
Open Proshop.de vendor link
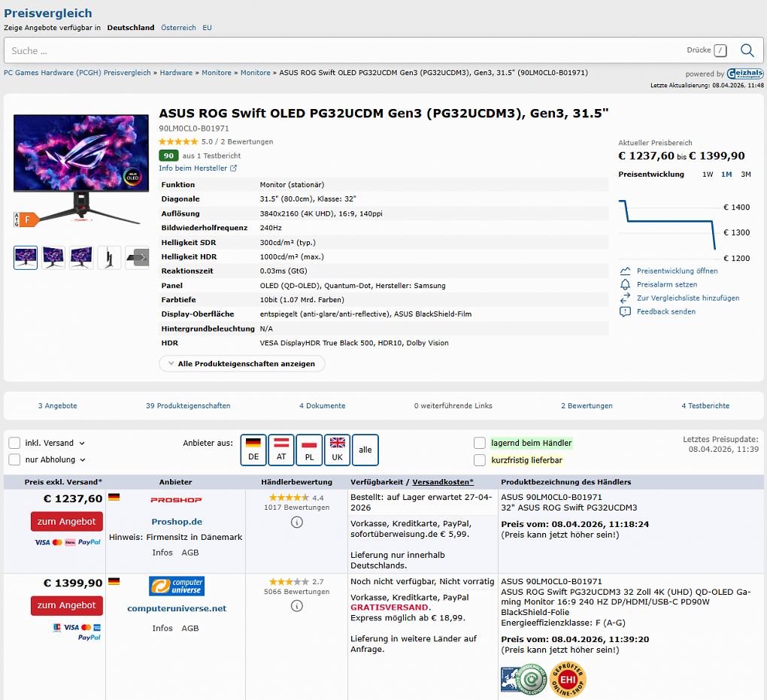177,522
